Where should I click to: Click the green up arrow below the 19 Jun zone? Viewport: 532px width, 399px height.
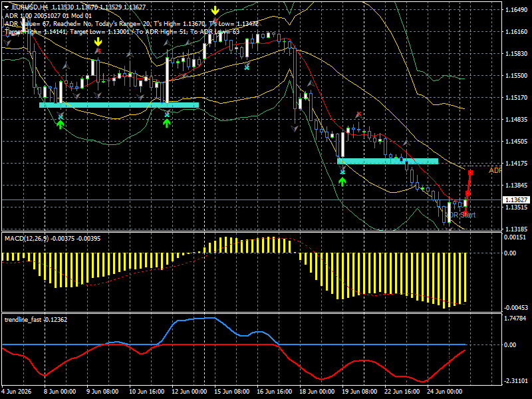tap(342, 182)
